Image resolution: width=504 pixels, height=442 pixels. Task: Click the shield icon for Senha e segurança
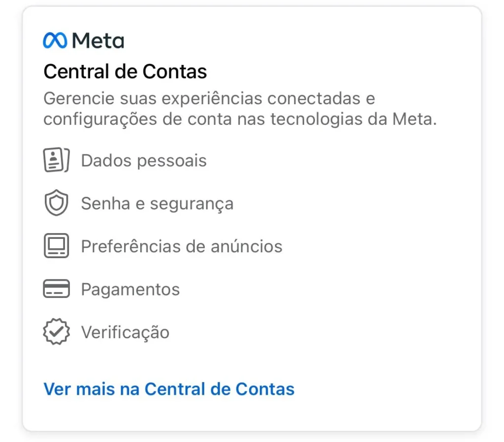click(56, 204)
